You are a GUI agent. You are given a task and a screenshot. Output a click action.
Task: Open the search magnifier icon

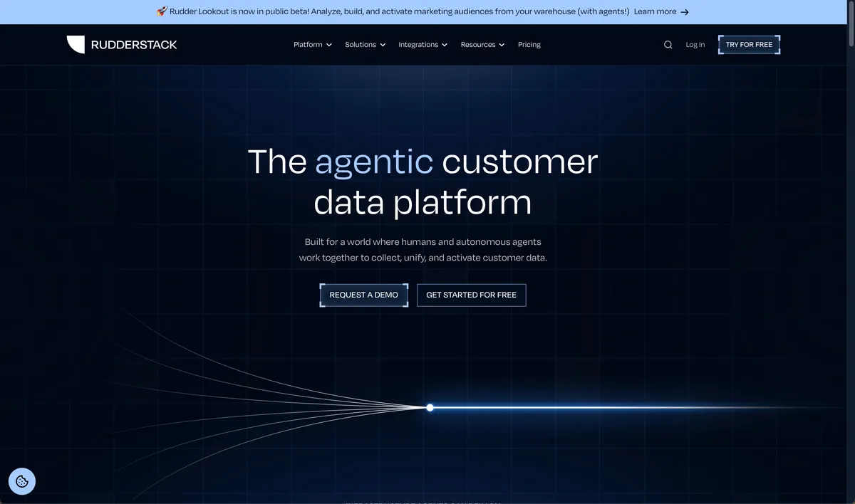[x=668, y=45]
